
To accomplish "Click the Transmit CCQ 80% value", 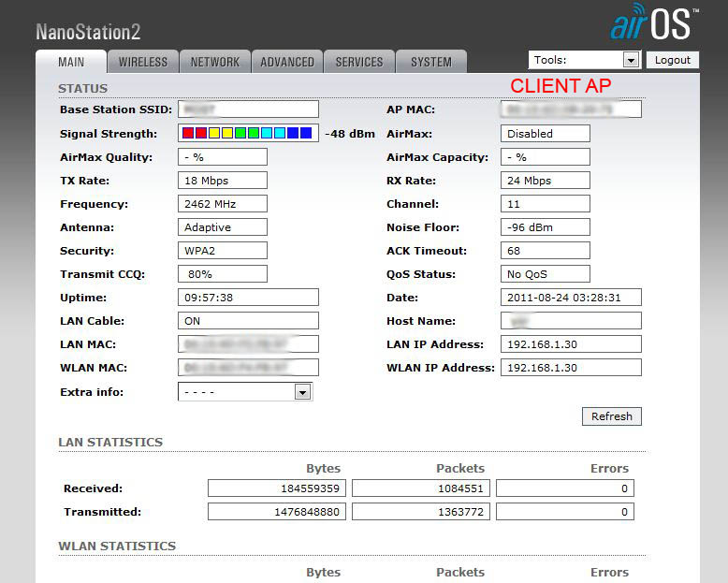I will click(x=223, y=274).
